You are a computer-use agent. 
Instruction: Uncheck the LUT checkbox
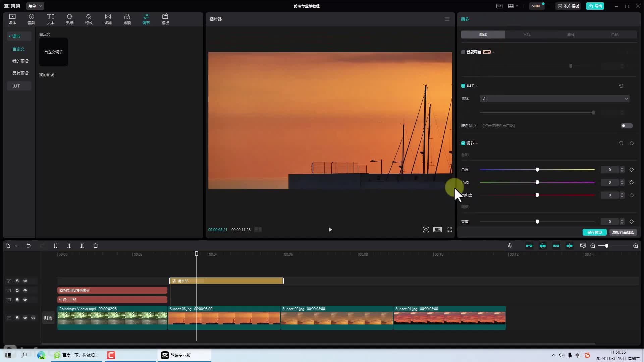pos(463,86)
